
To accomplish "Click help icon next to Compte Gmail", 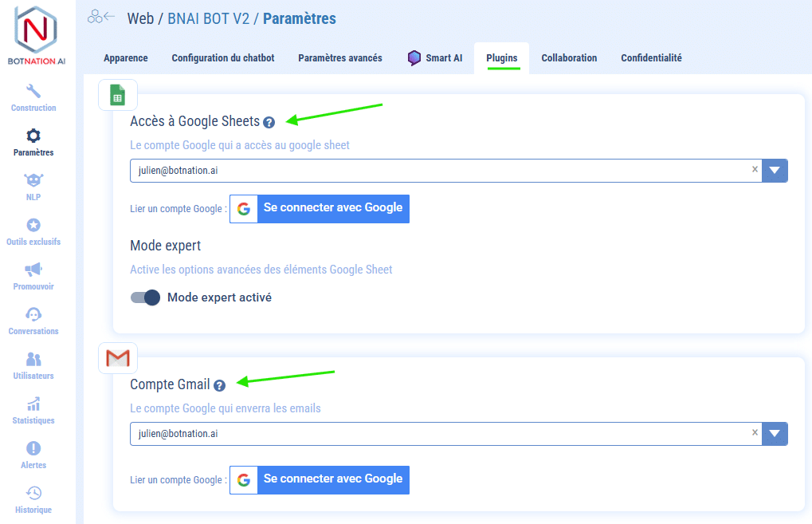I will click(220, 385).
